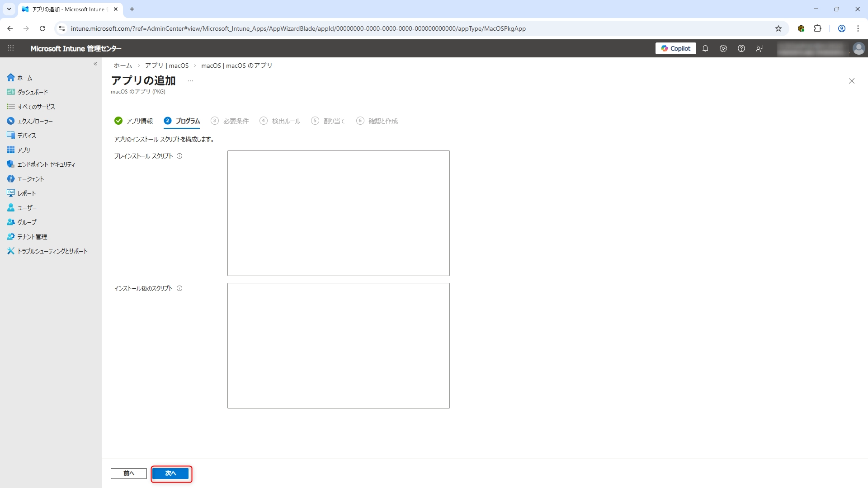Viewport: 868px width, 488px height.
Task: Show post-install script info tooltip icon
Action: coord(179,288)
